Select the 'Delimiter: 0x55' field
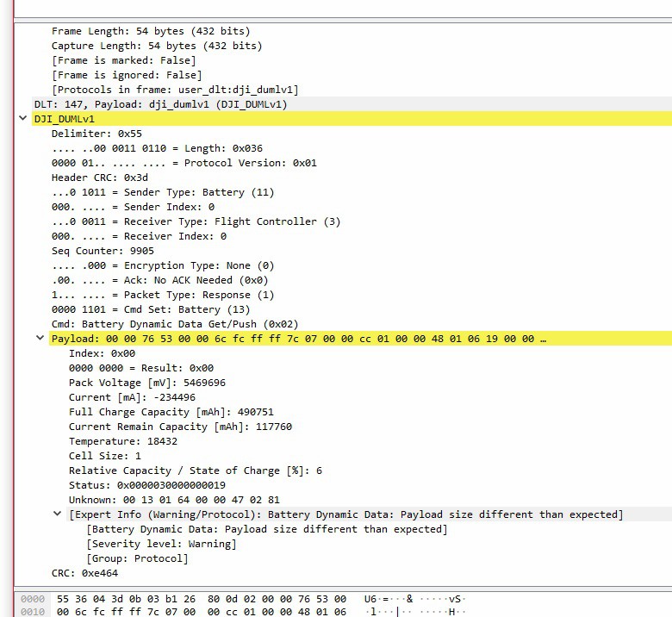Image resolution: width=672 pixels, height=617 pixels. coord(96,134)
